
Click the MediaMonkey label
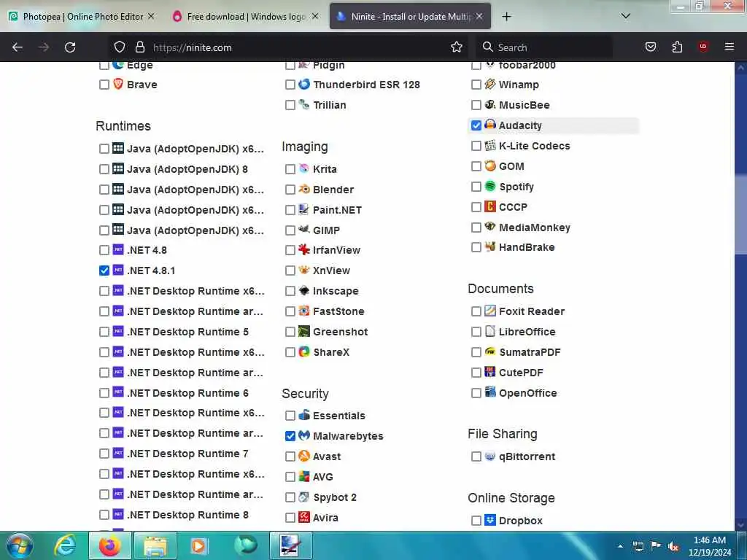click(534, 227)
